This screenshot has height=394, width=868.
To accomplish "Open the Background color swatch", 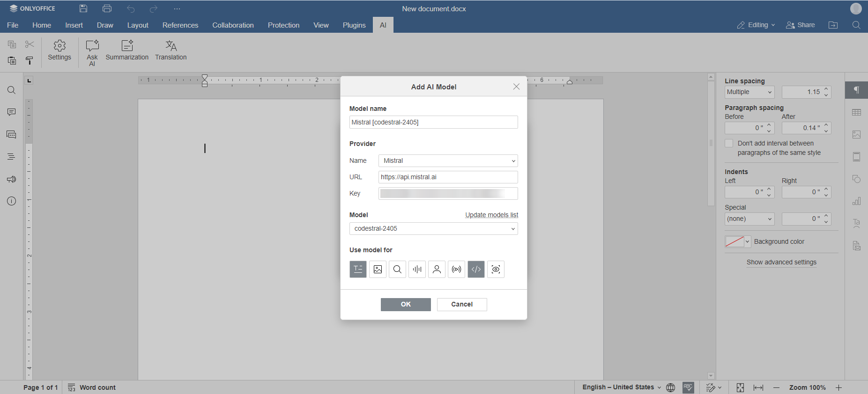I will tap(738, 242).
